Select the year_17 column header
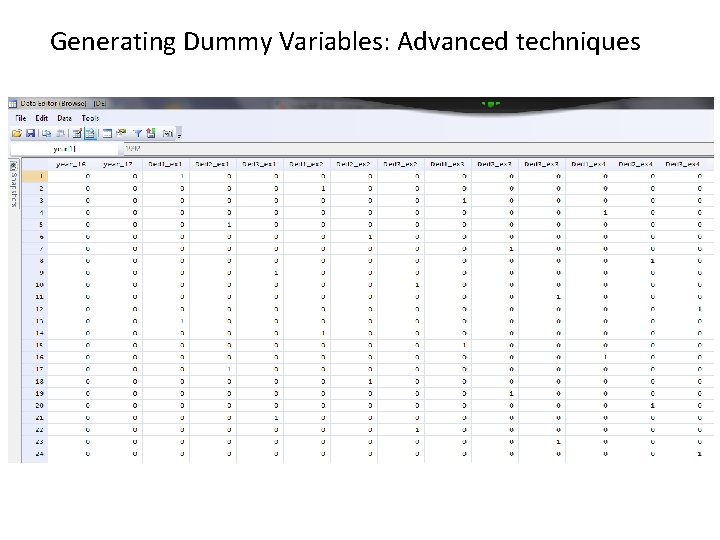 tap(118, 164)
